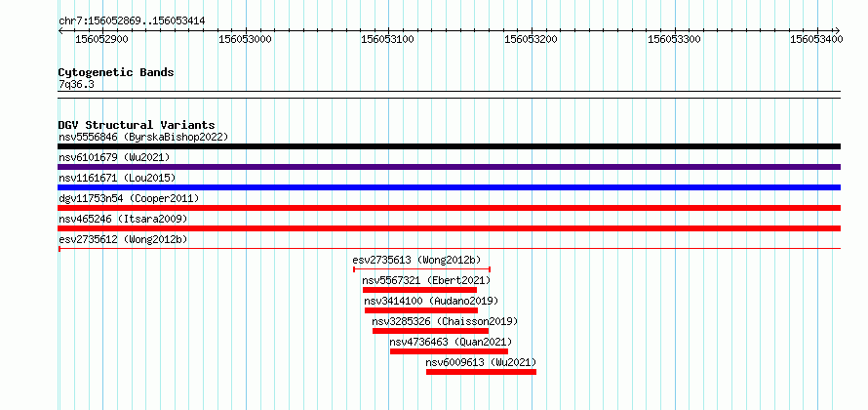868x410 pixels.
Task: Click ruler tick 156053400
Action: [x=816, y=39]
